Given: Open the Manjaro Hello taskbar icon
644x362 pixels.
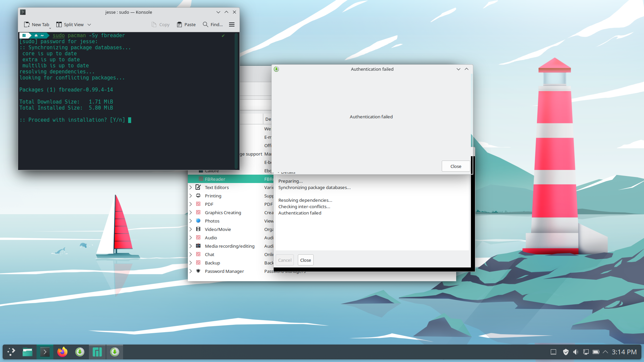Looking at the screenshot, I should 97,352.
